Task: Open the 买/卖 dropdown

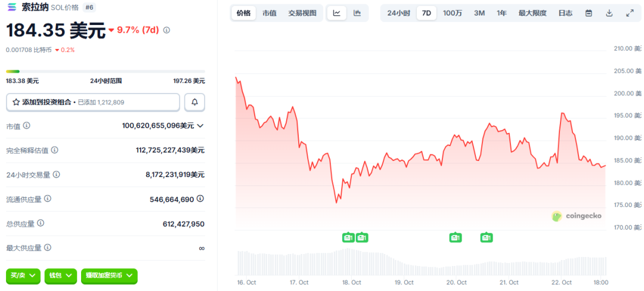Action: pyautogui.click(x=23, y=275)
